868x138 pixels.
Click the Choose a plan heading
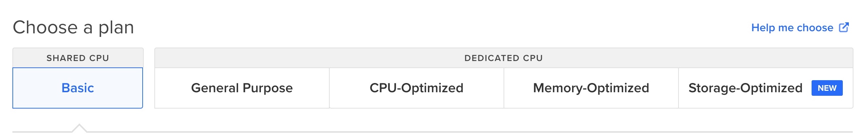[73, 27]
